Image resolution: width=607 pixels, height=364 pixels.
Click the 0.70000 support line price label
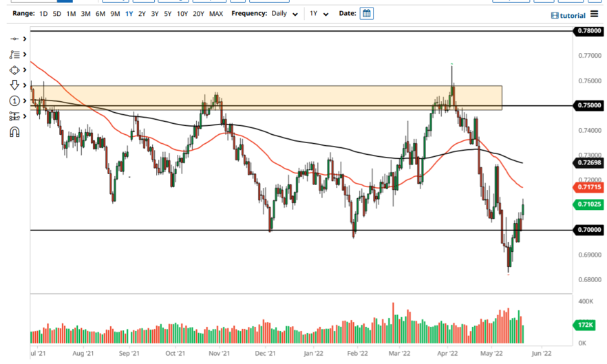(588, 230)
